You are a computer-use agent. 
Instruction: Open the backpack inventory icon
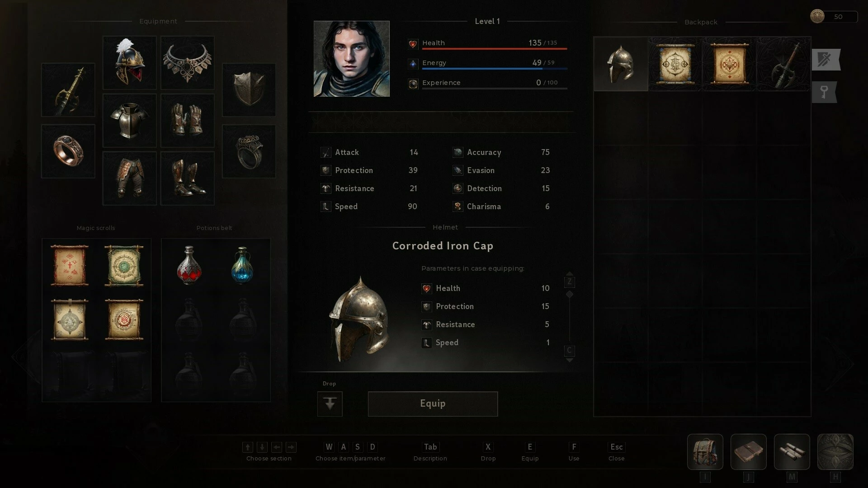(x=705, y=452)
